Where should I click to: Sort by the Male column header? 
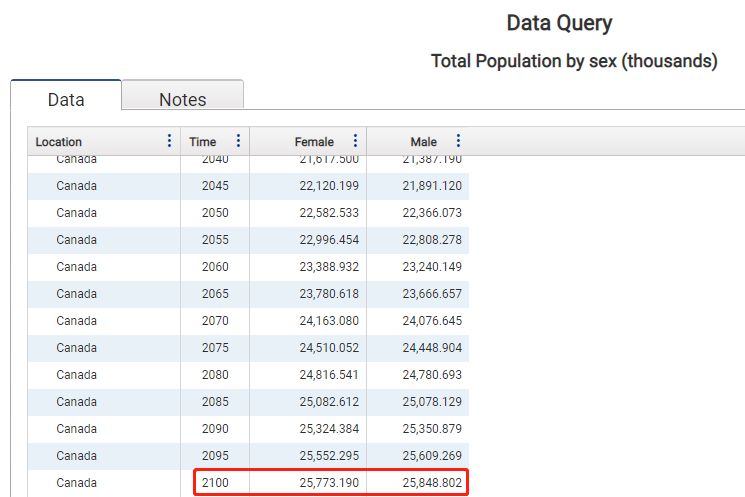point(423,142)
